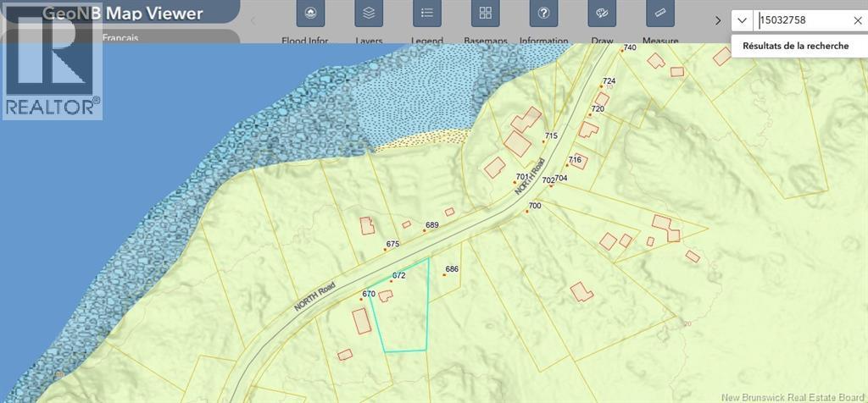Viewport: 868px width, 403px height.
Task: Open the Information tool
Action: tap(543, 14)
